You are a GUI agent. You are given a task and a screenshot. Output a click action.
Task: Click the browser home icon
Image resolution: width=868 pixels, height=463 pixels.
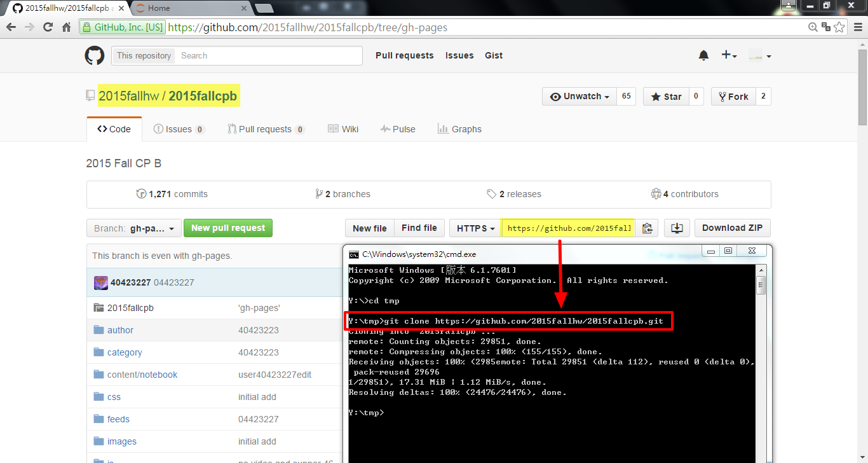[x=66, y=27]
